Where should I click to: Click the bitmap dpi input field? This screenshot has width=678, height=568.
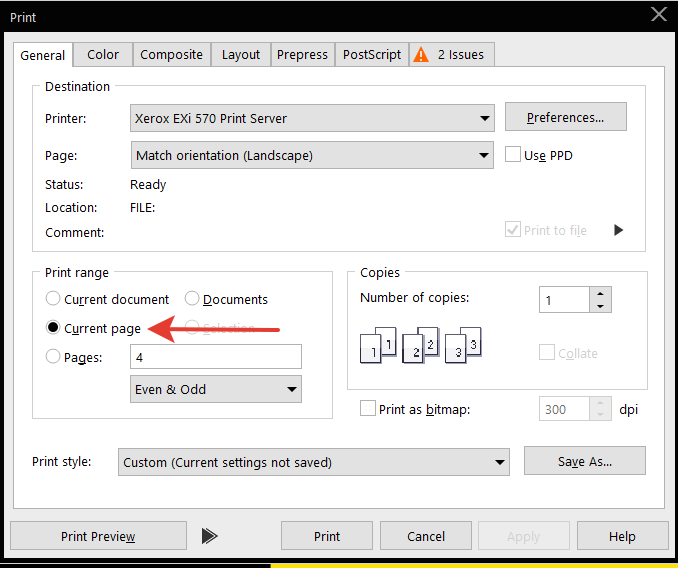coord(564,408)
